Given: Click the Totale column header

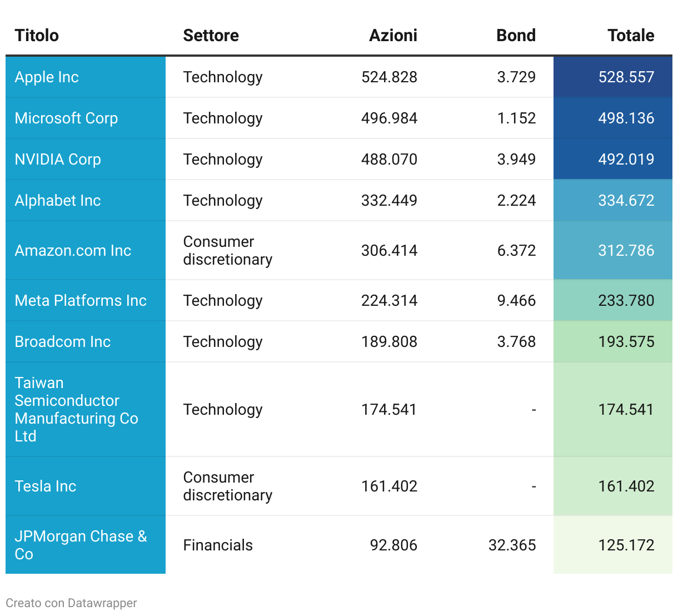Looking at the screenshot, I should tap(630, 36).
